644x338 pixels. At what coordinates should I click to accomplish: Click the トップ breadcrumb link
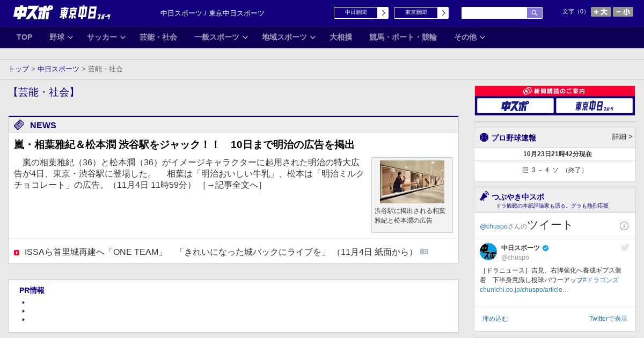click(x=18, y=69)
